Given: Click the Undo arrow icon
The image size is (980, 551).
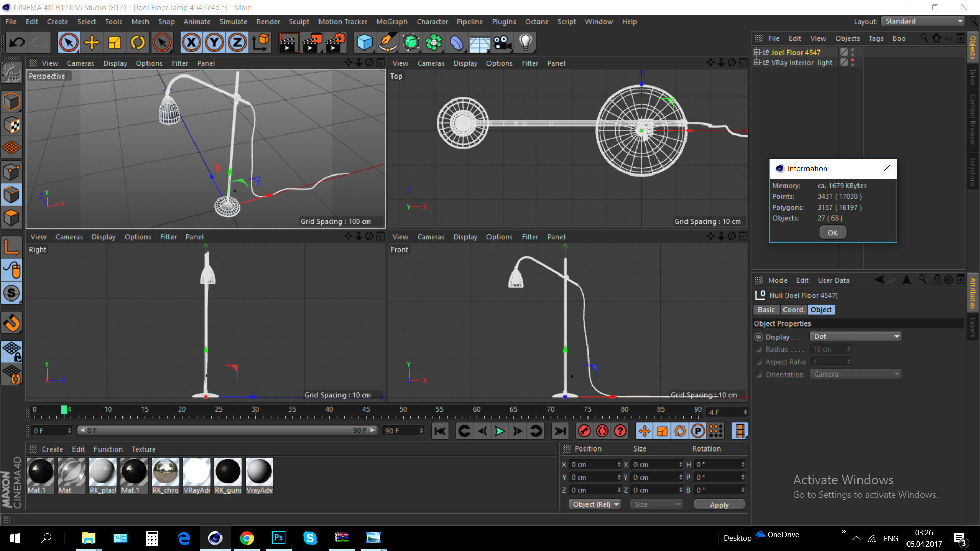Looking at the screenshot, I should (17, 42).
